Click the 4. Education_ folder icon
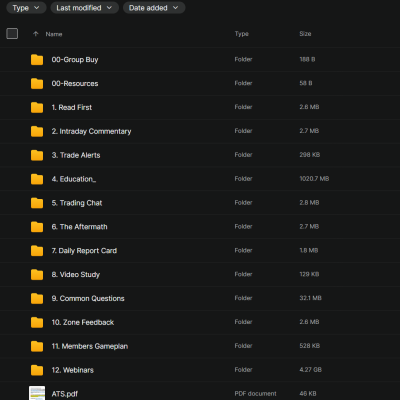This screenshot has height=400, width=400. (x=37, y=179)
